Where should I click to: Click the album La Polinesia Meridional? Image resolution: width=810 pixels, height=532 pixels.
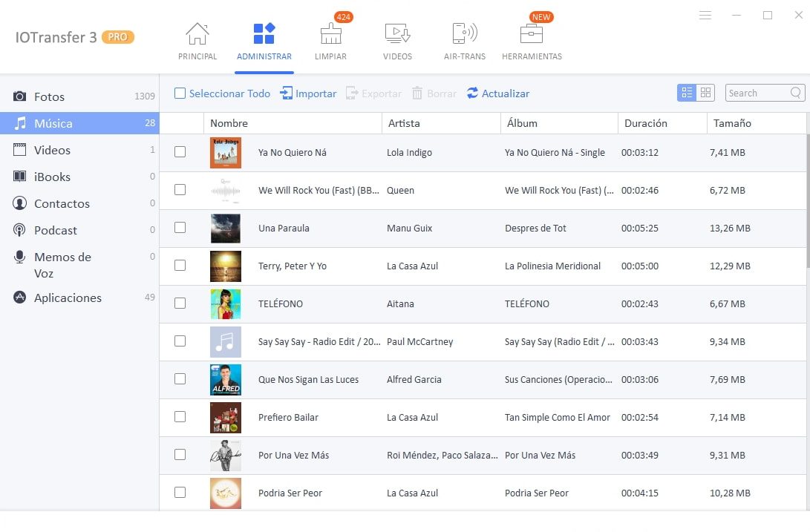coord(552,266)
